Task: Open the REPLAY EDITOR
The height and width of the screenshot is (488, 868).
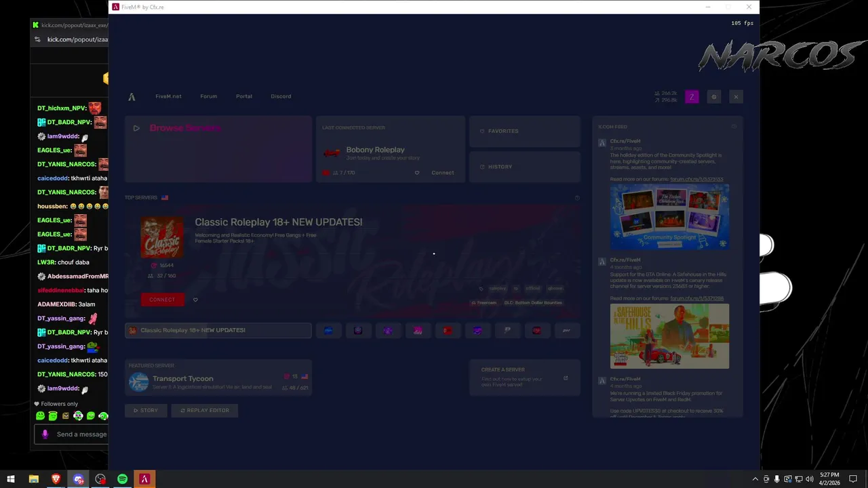Action: (x=204, y=410)
